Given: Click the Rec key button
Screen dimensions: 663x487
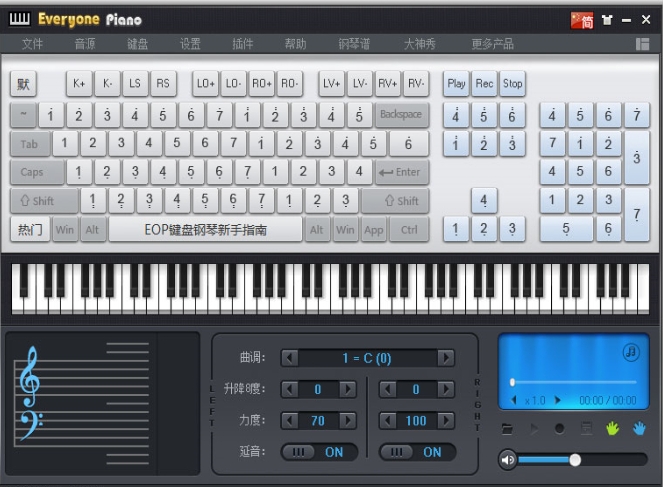Looking at the screenshot, I should (x=484, y=84).
